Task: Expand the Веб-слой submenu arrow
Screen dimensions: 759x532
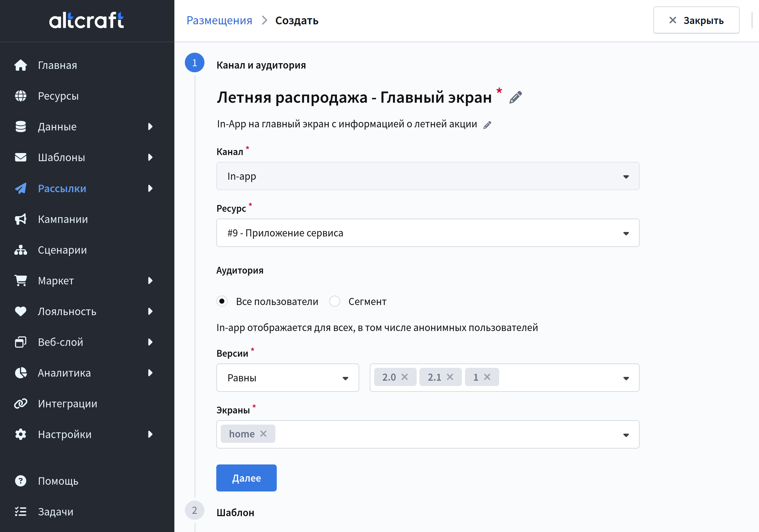Action: [150, 342]
